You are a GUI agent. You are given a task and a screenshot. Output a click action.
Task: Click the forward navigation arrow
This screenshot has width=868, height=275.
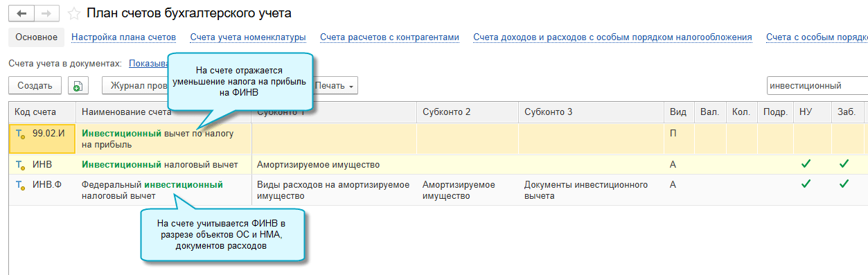tap(46, 13)
